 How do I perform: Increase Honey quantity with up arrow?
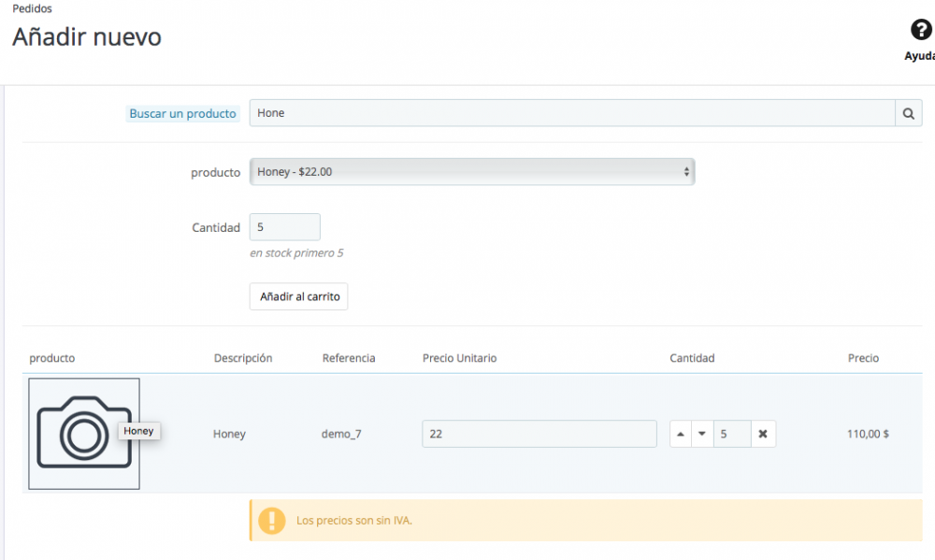click(681, 434)
